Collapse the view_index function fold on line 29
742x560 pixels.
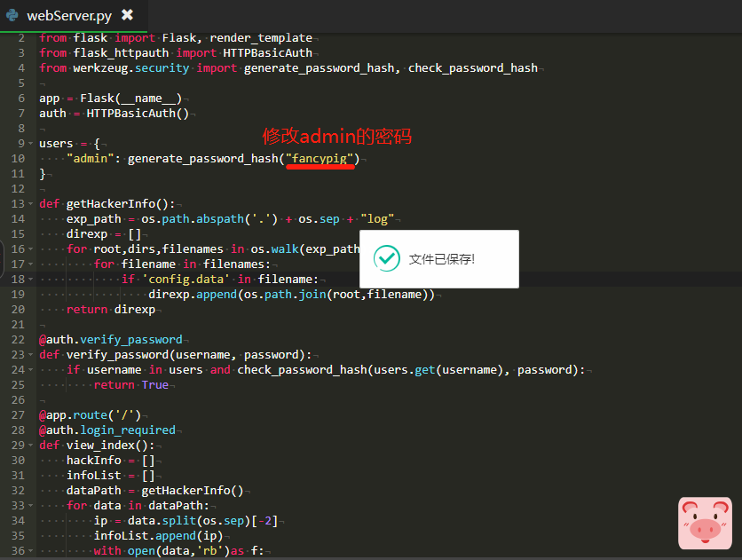point(31,445)
